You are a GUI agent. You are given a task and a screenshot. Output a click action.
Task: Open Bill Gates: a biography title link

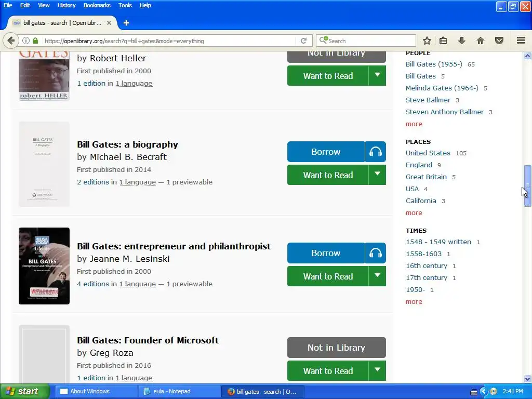click(x=127, y=144)
